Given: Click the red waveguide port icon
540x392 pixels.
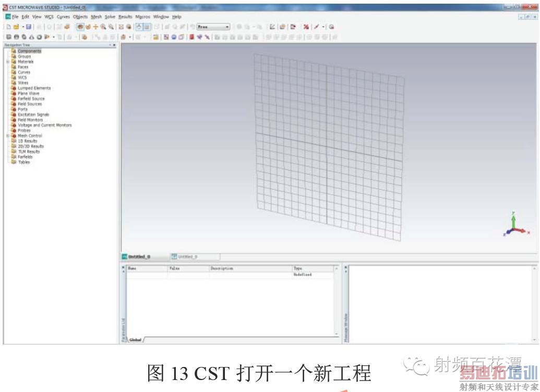Looking at the screenshot, I should [192, 37].
